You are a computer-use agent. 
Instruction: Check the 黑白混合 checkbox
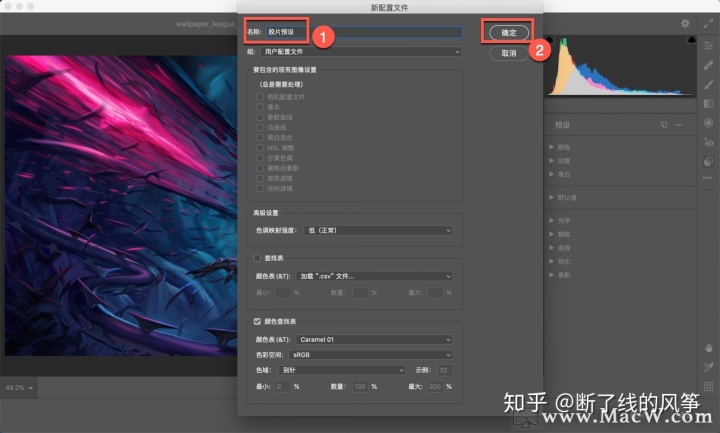260,137
